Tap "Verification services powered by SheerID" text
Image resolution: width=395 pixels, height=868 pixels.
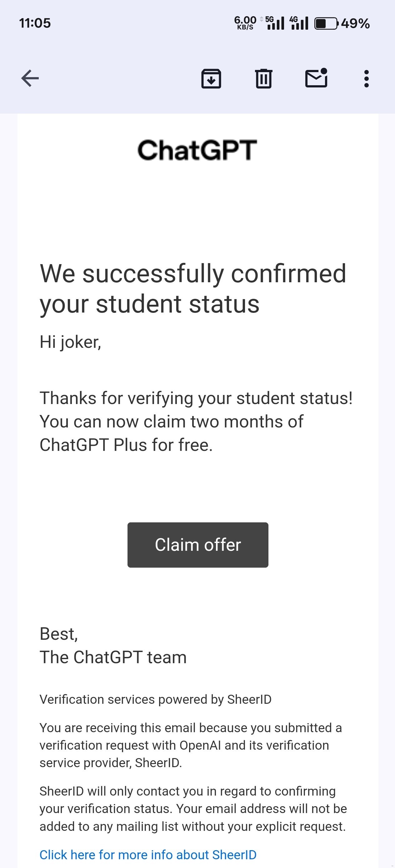tap(156, 699)
